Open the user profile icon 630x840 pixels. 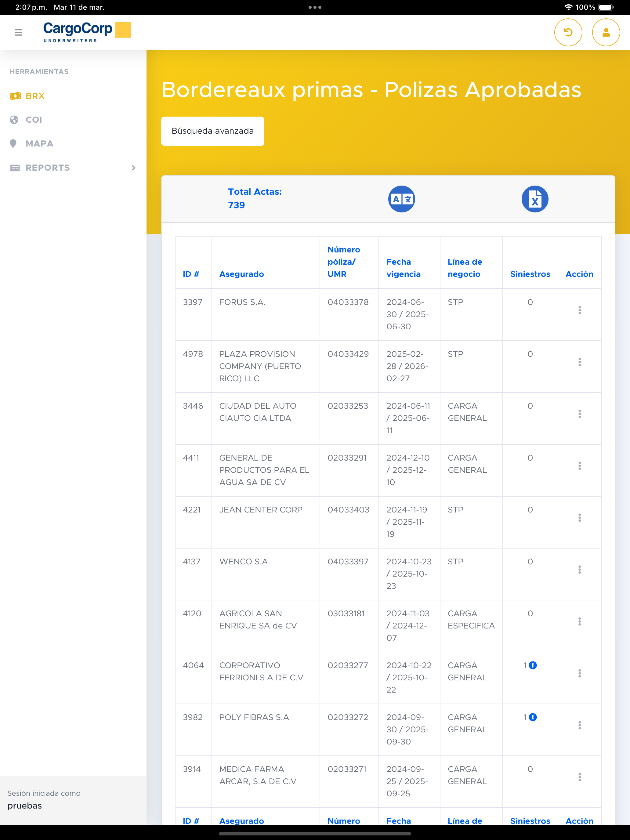pyautogui.click(x=606, y=32)
